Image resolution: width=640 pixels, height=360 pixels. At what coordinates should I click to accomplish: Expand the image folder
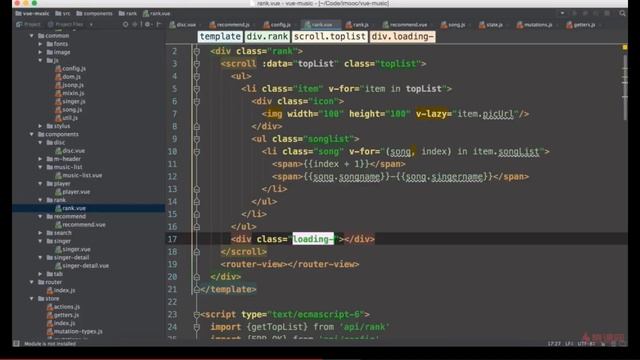40,52
